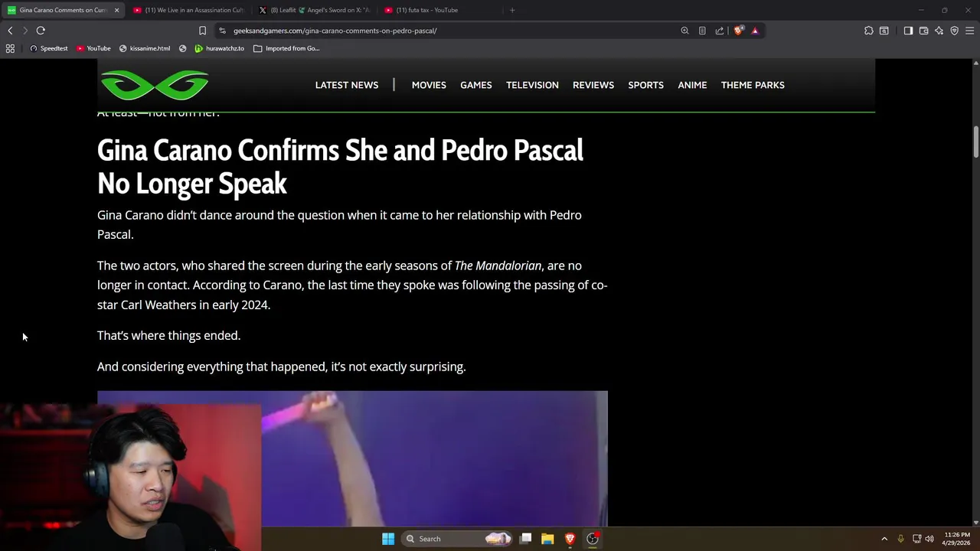Open the THEME PARKS section
Viewport: 980px width, 551px height.
[x=753, y=85]
